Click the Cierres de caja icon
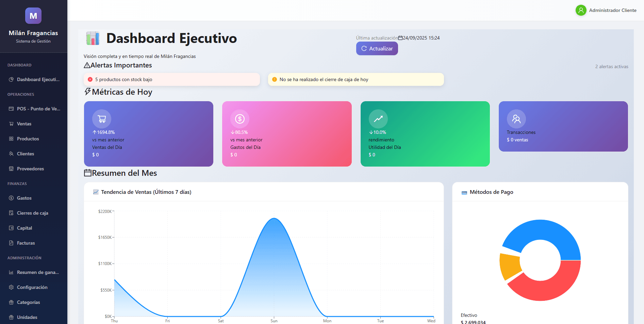644x324 pixels. (11, 213)
